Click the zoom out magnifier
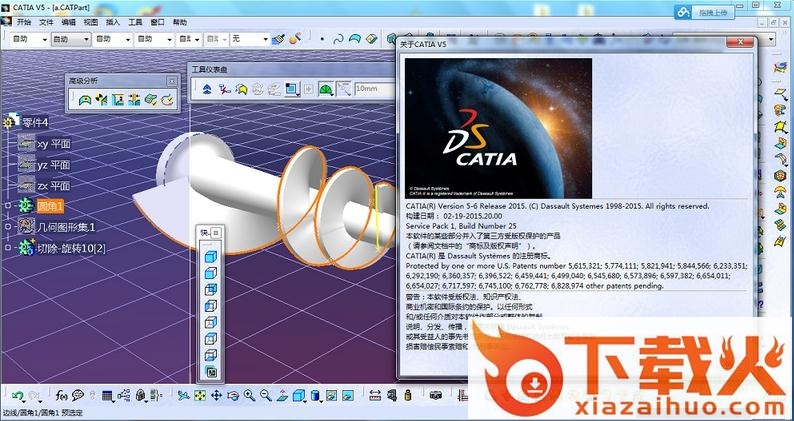Viewport: 794px width, 421px height. pyautogui.click(x=265, y=396)
